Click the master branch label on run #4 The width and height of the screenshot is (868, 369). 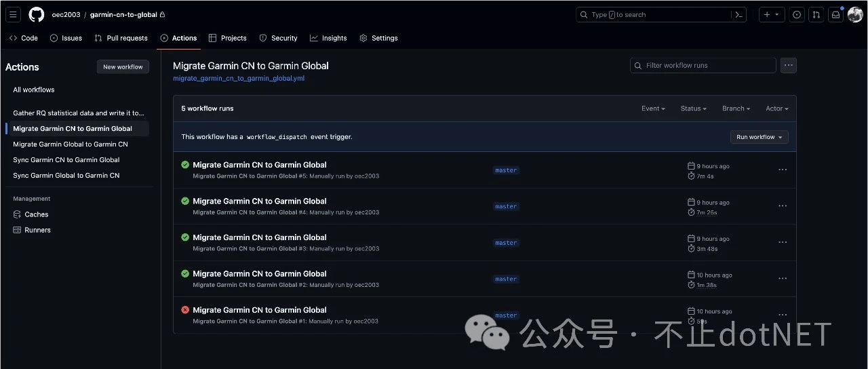click(506, 206)
